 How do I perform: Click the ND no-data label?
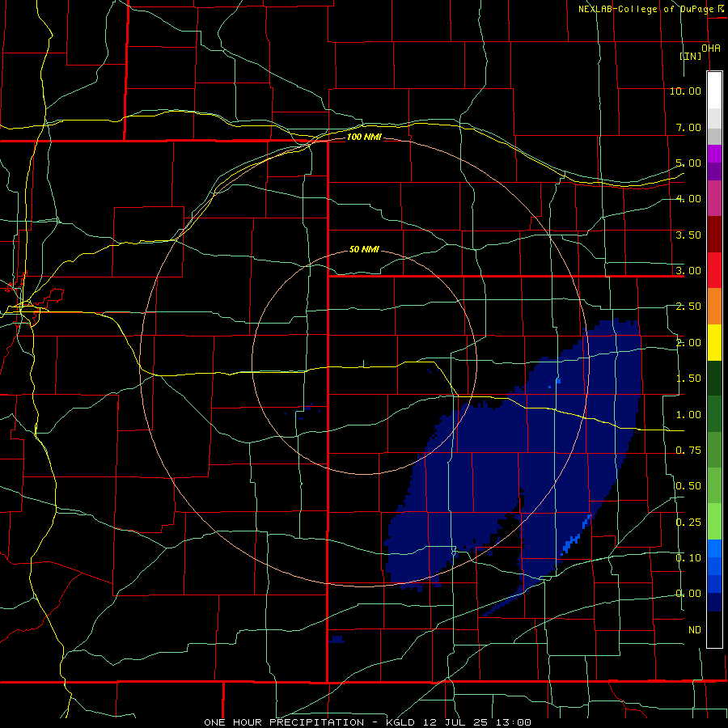[x=695, y=630]
